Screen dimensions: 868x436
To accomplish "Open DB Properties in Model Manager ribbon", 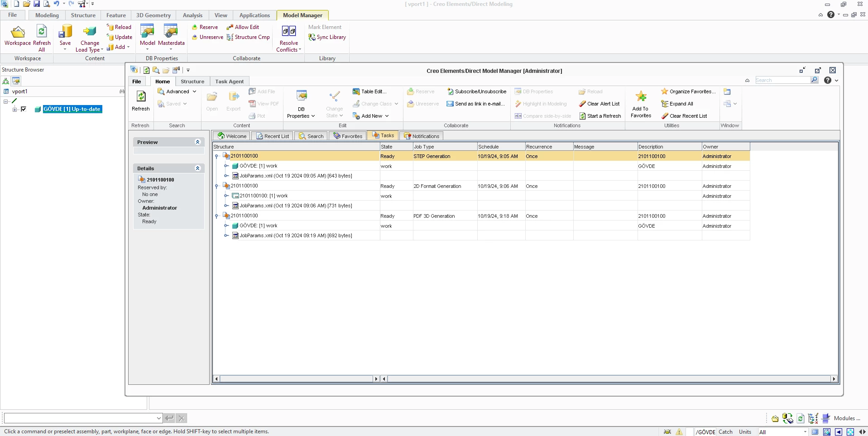I will [x=301, y=104].
